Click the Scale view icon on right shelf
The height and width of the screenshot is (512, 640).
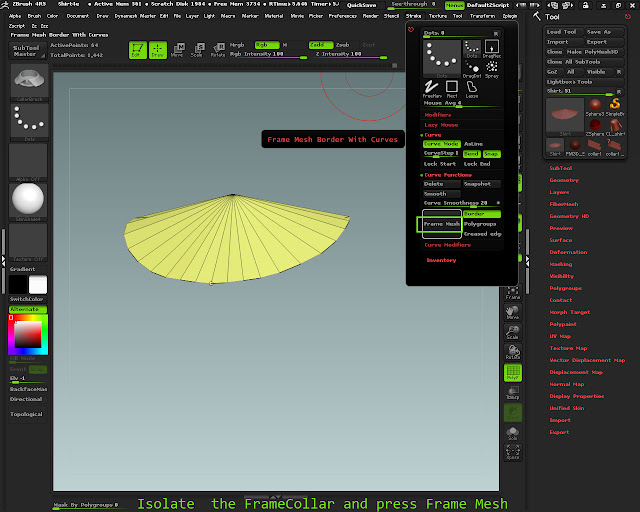point(513,332)
